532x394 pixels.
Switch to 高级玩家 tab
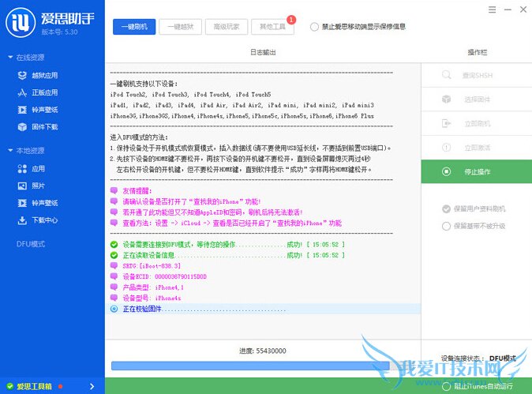pos(227,27)
